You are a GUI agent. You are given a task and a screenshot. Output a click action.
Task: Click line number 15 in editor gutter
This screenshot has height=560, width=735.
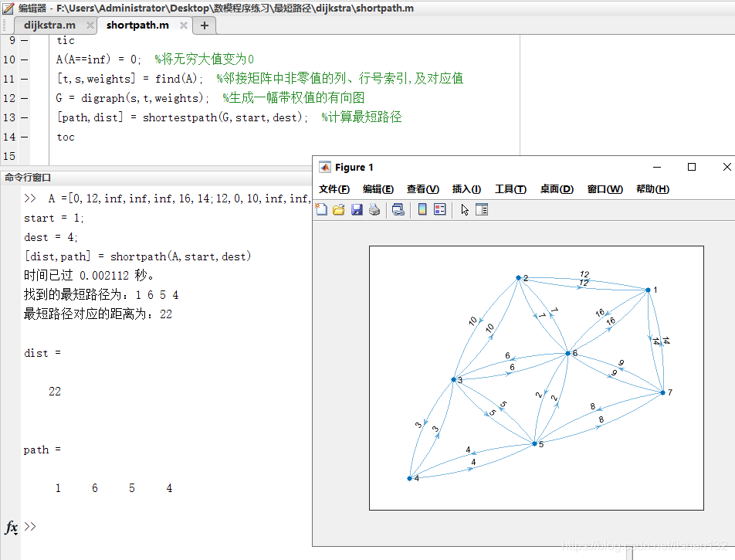[9, 156]
